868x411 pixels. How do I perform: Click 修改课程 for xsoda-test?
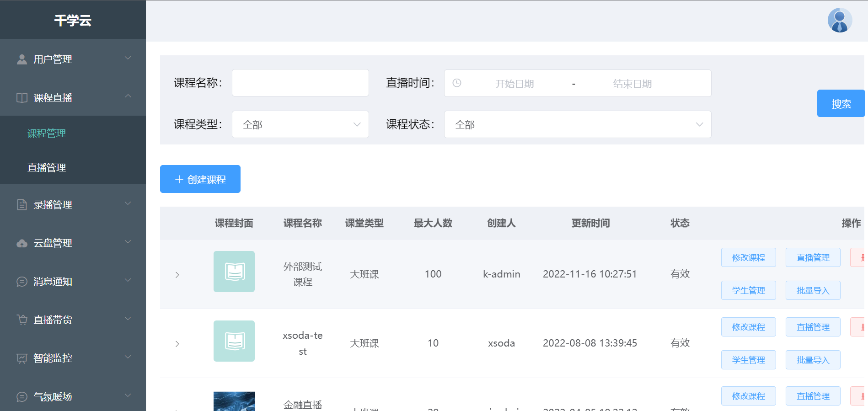click(749, 327)
